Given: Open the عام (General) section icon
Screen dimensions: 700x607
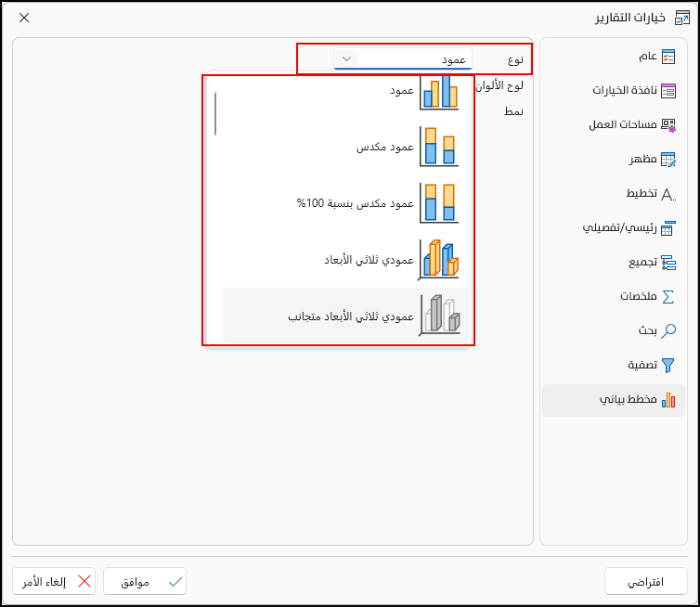Looking at the screenshot, I should coord(668,57).
